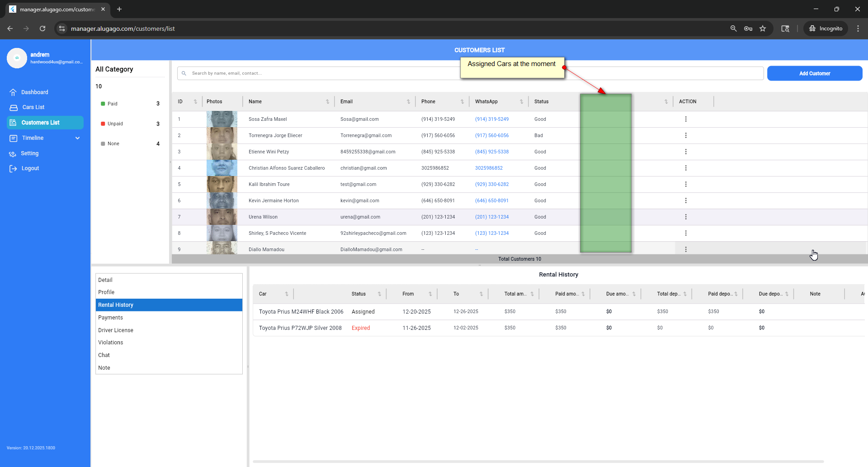The height and width of the screenshot is (467, 868).
Task: Click the rental history horizontal scrollbar
Action: pyautogui.click(x=538, y=462)
